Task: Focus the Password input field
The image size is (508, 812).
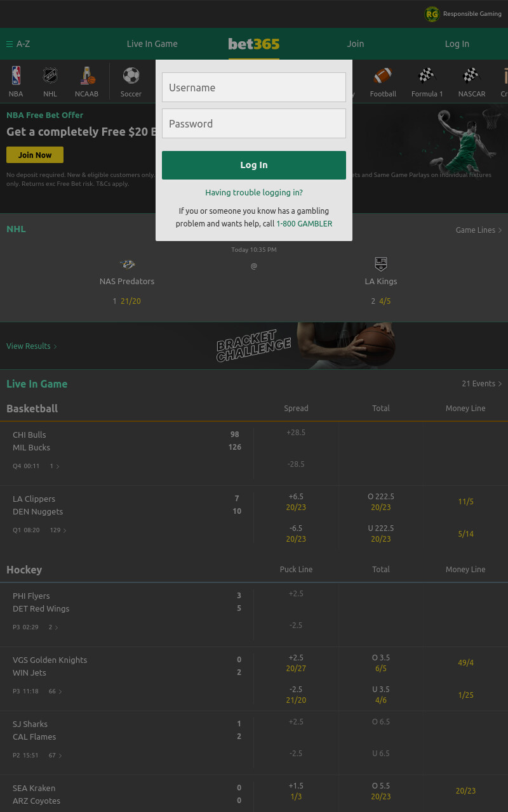Action: [x=254, y=124]
